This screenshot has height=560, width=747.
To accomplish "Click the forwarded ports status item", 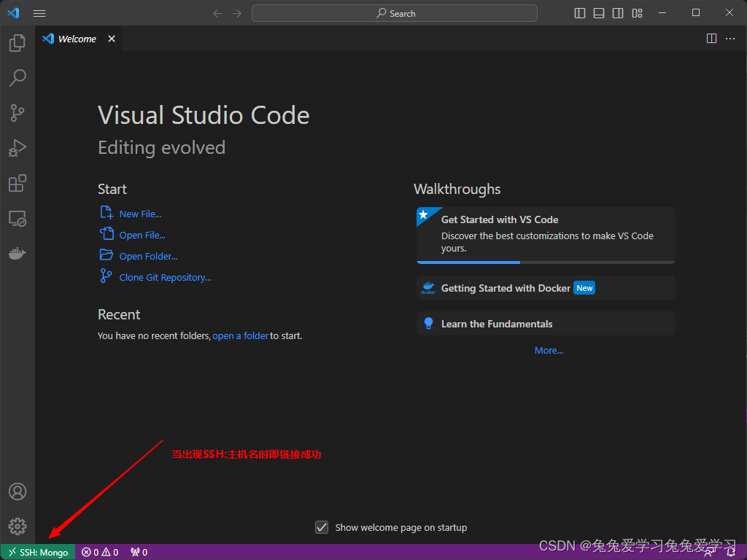I will coord(139,553).
